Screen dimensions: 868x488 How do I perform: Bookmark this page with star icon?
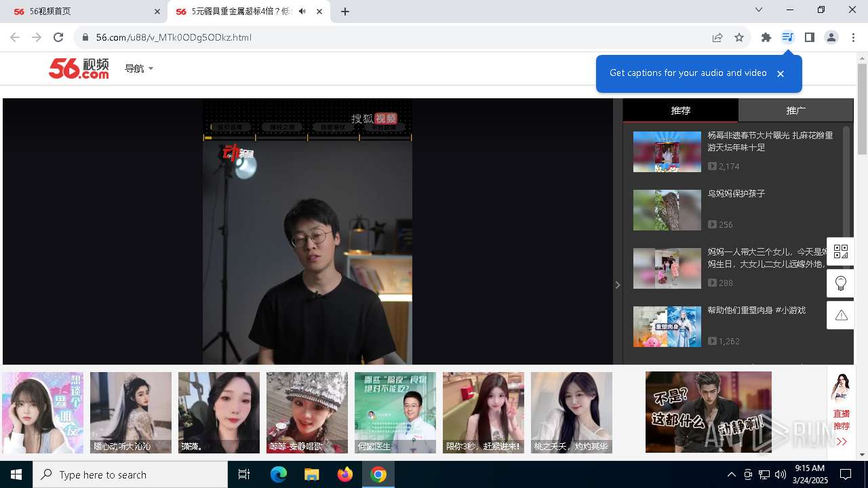click(x=739, y=37)
